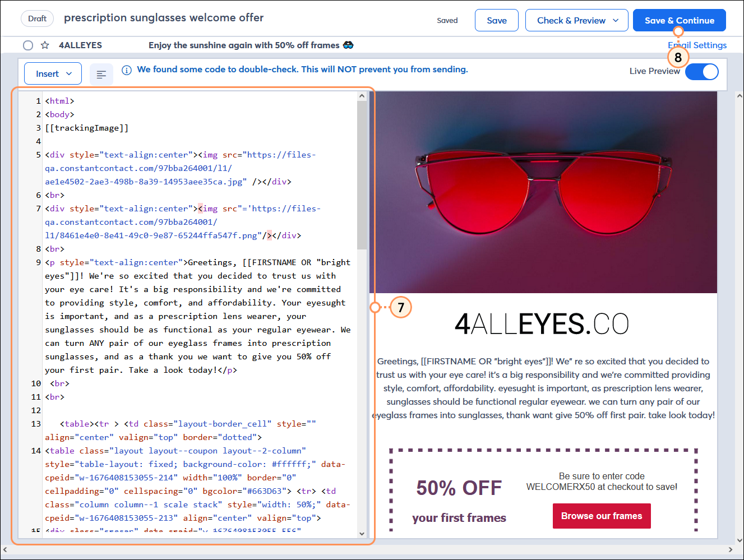Click the horizontal scrollbar left arrow
The width and height of the screenshot is (744, 560).
tap(5, 549)
